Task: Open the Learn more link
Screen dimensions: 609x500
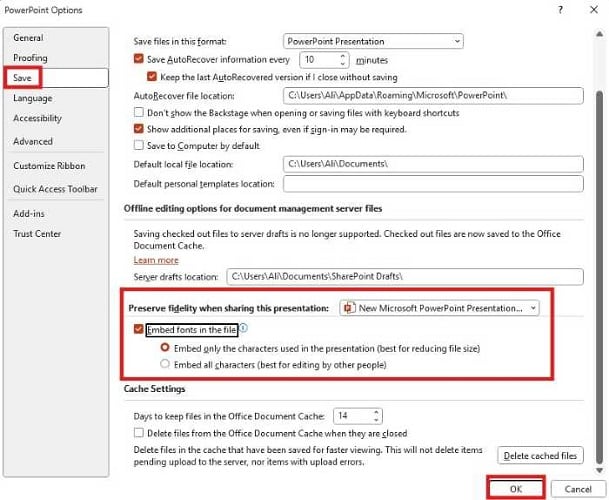Action: (156, 260)
